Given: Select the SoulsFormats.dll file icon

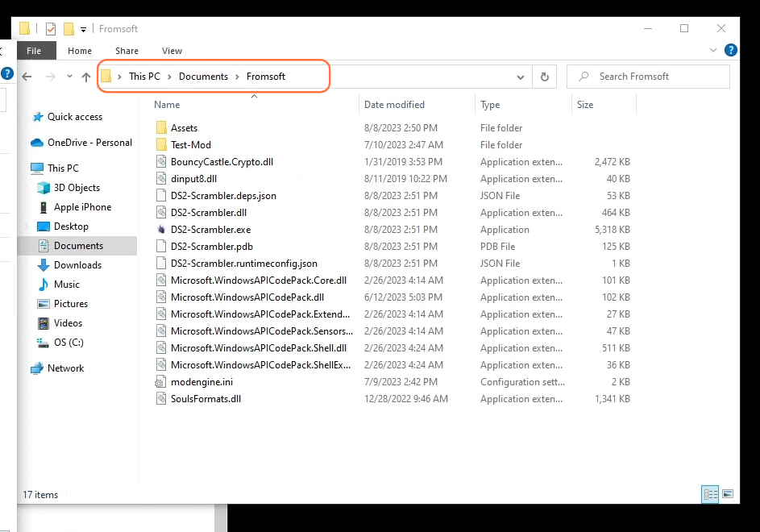Looking at the screenshot, I should pos(161,399).
